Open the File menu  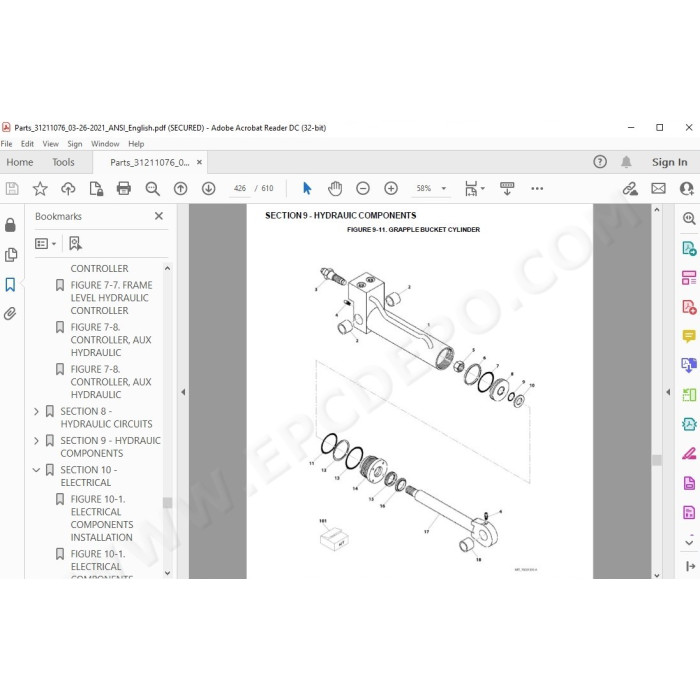click(x=6, y=144)
